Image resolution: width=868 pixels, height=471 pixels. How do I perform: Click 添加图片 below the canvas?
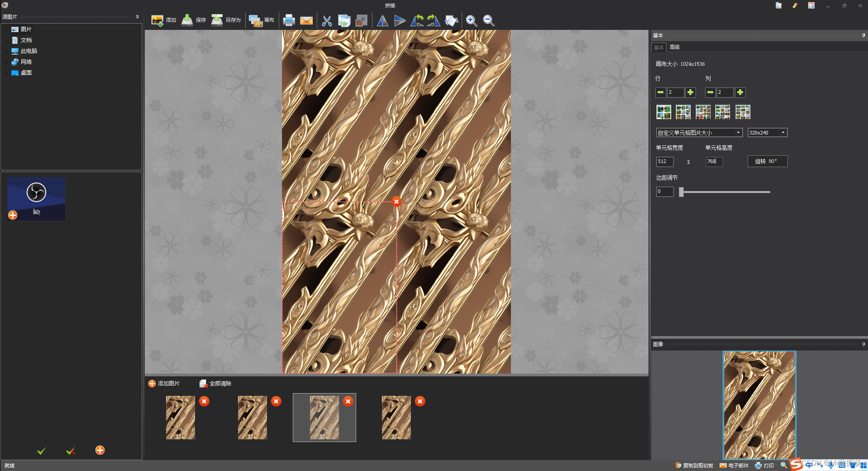164,384
